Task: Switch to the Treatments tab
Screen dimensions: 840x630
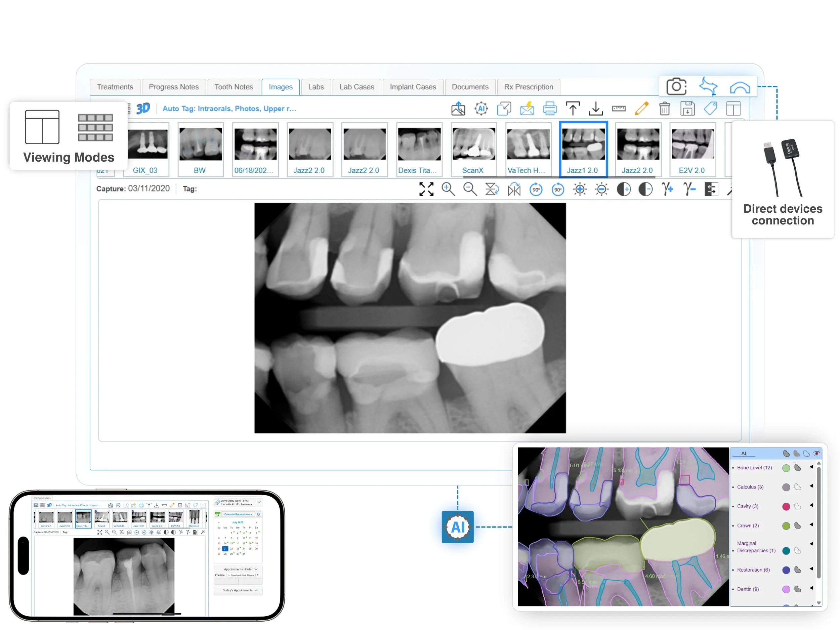Action: click(x=115, y=87)
